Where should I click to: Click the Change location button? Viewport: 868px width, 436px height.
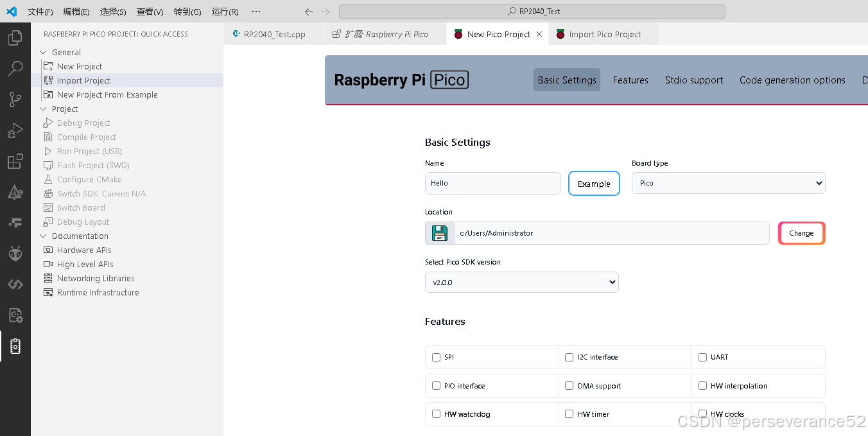(801, 233)
